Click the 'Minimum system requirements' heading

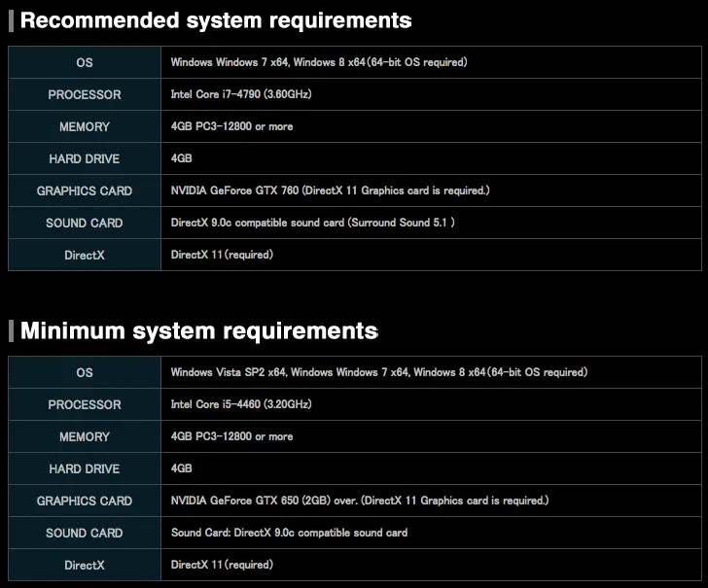(199, 330)
